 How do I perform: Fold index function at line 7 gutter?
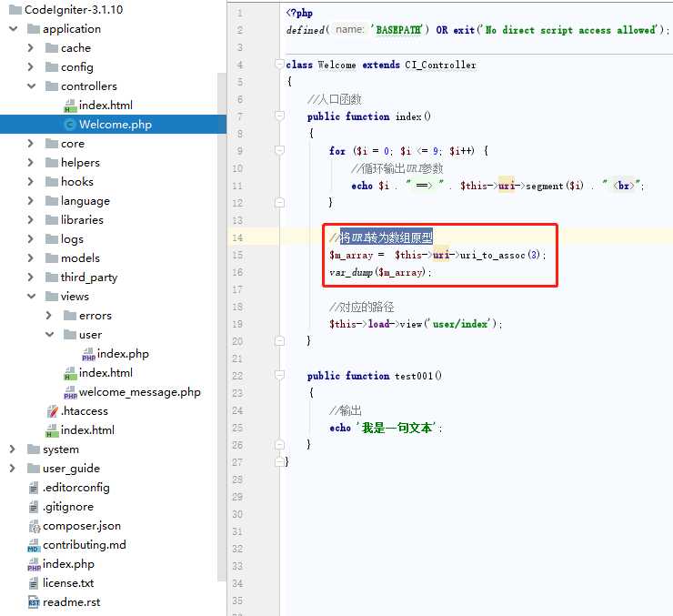point(279,116)
